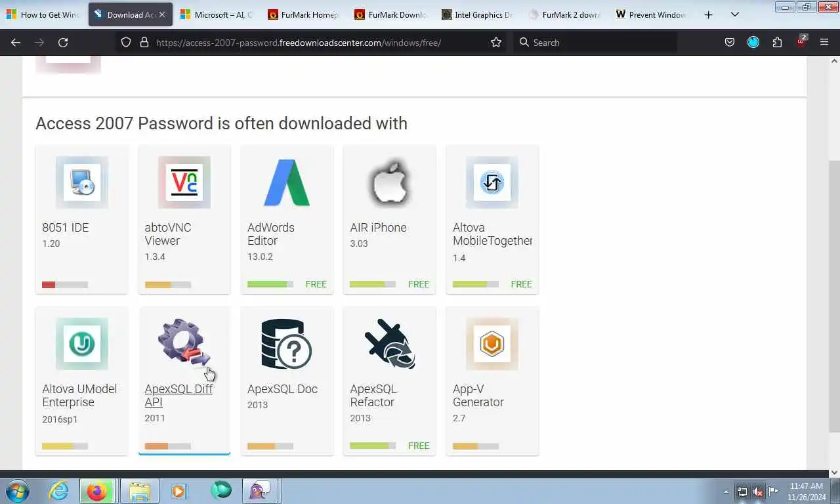This screenshot has width=840, height=504.
Task: Follow the ApexSQL Diff API link
Action: pyautogui.click(x=178, y=396)
